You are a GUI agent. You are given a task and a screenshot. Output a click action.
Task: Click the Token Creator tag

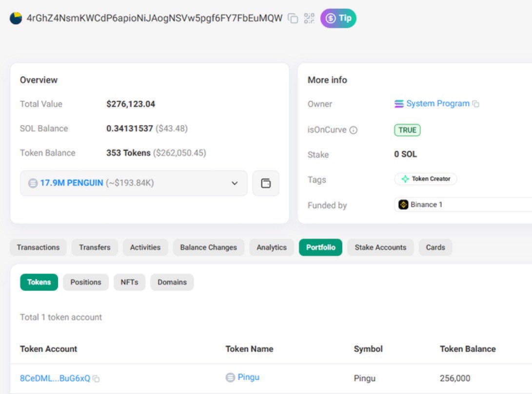point(426,179)
